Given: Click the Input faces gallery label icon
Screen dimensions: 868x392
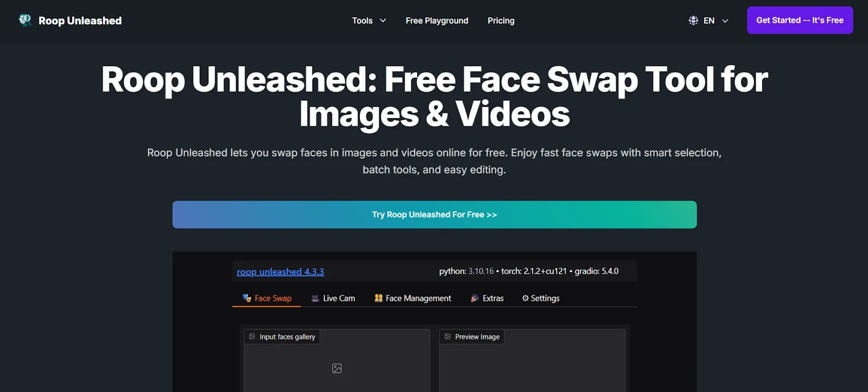Looking at the screenshot, I should tap(252, 337).
